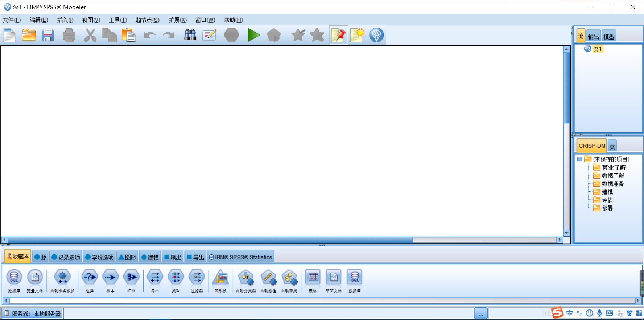
Task: Open the 文件 menu
Action: pos(12,20)
